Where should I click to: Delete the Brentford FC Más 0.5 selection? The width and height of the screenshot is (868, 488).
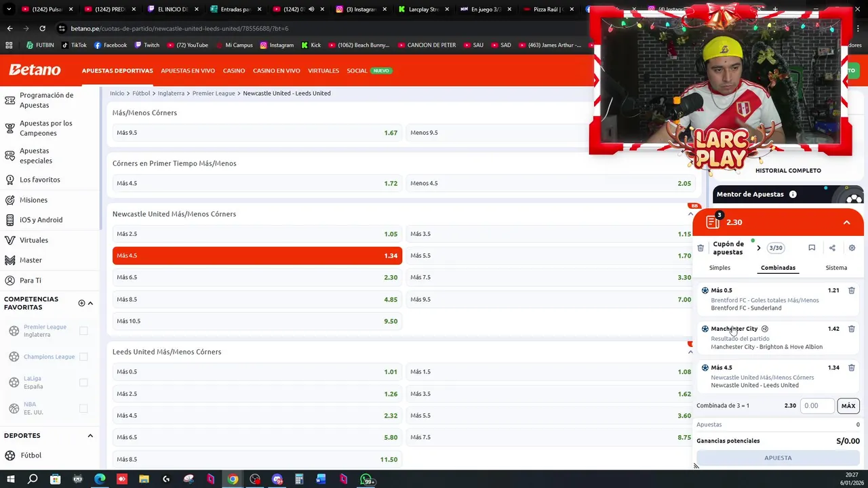tap(851, 290)
